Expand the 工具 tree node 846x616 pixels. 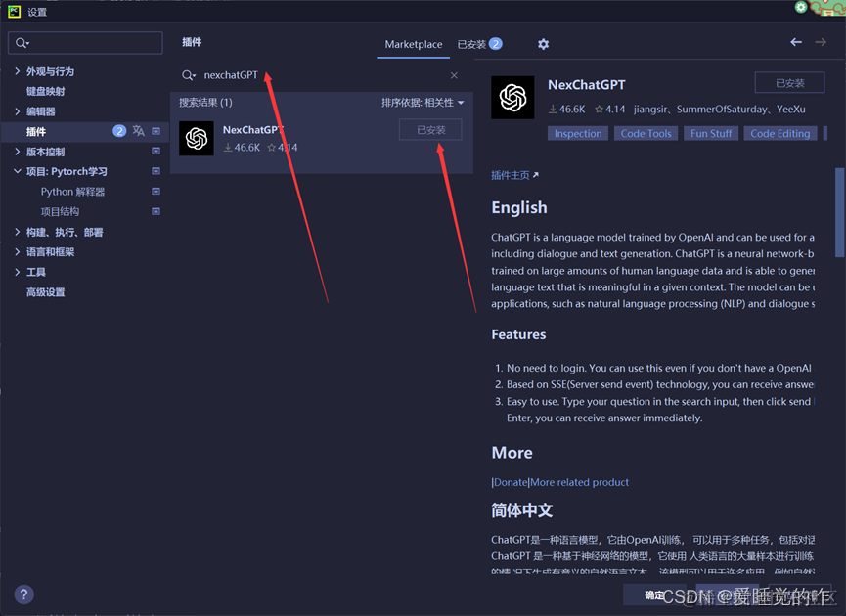click(18, 272)
